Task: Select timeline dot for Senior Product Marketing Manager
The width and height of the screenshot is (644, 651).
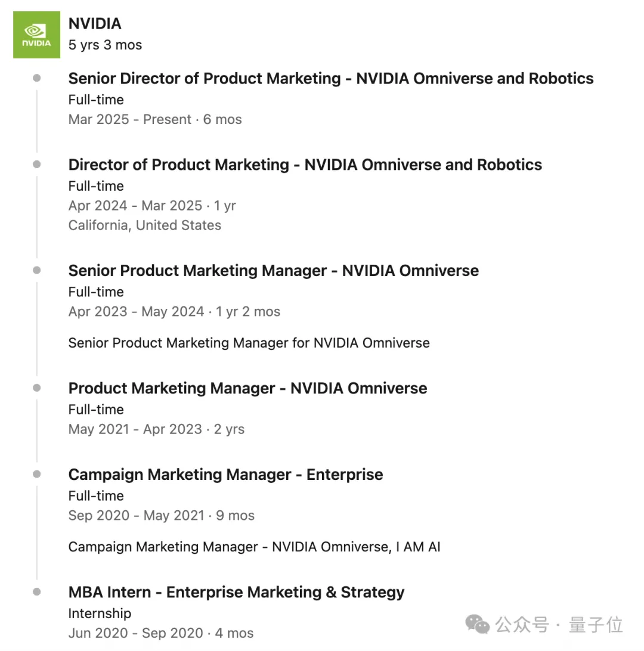Action: tap(37, 270)
